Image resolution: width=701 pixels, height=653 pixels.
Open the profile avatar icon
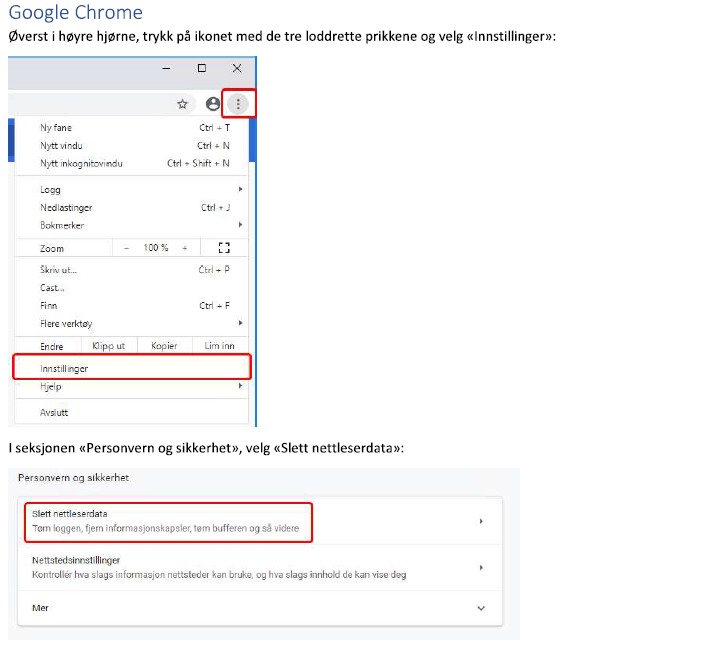pos(213,104)
